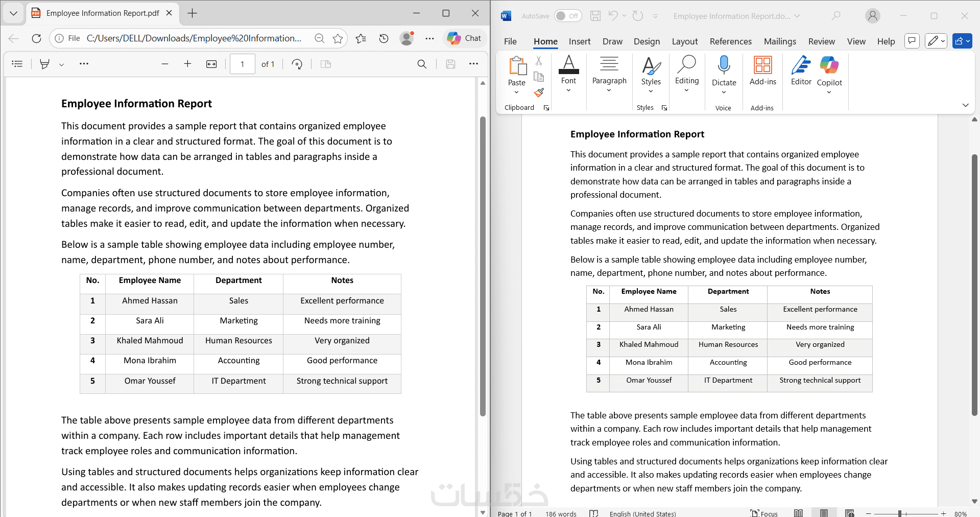The image size is (980, 517).
Task: Expand the PDF highlight color dropdown arrow
Action: [x=61, y=64]
